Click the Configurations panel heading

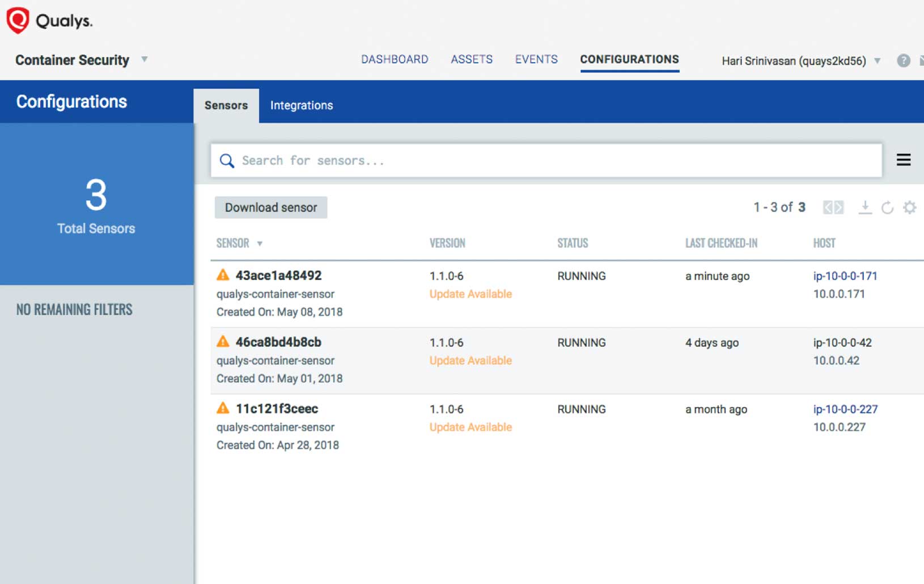point(71,101)
